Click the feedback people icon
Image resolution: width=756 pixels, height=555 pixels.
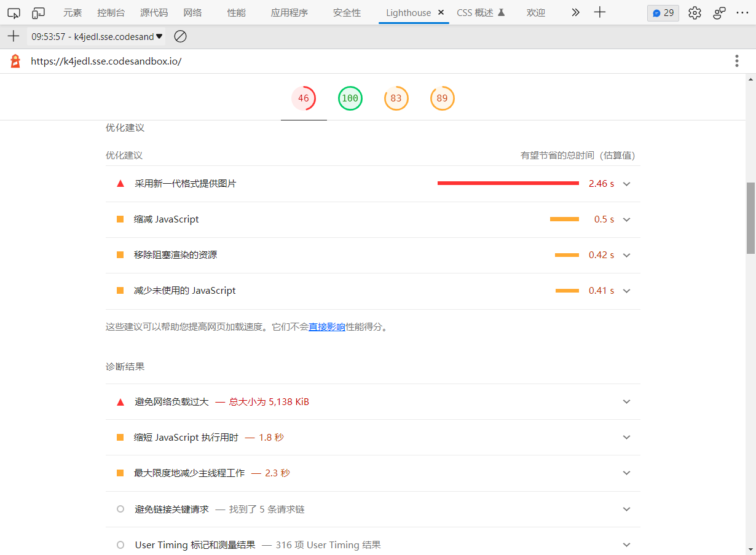point(719,13)
